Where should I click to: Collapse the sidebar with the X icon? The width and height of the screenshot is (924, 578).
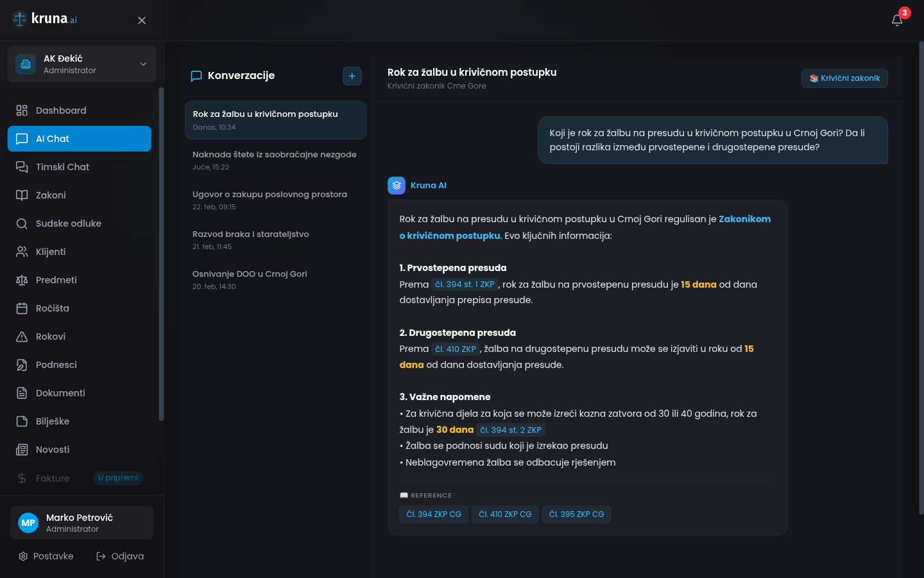[x=141, y=20]
